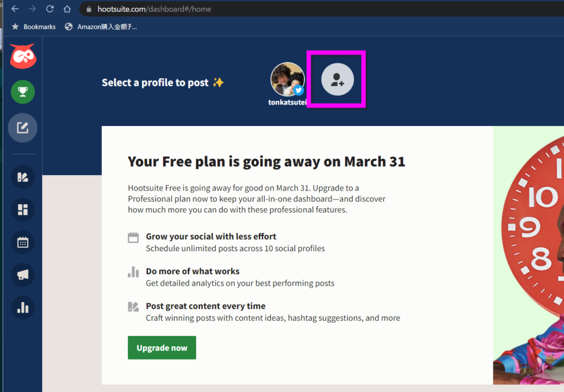The height and width of the screenshot is (392, 564).
Task: Click the browser back arrow
Action: pos(15,9)
